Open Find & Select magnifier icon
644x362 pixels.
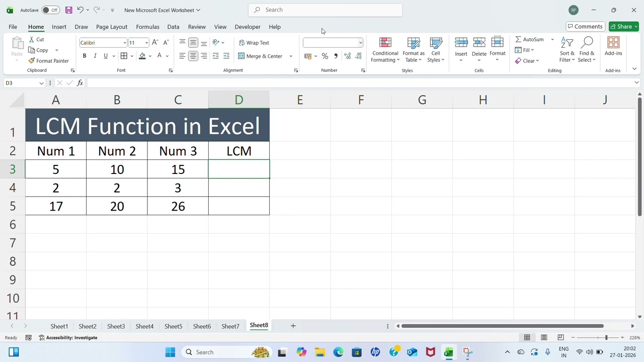(587, 43)
